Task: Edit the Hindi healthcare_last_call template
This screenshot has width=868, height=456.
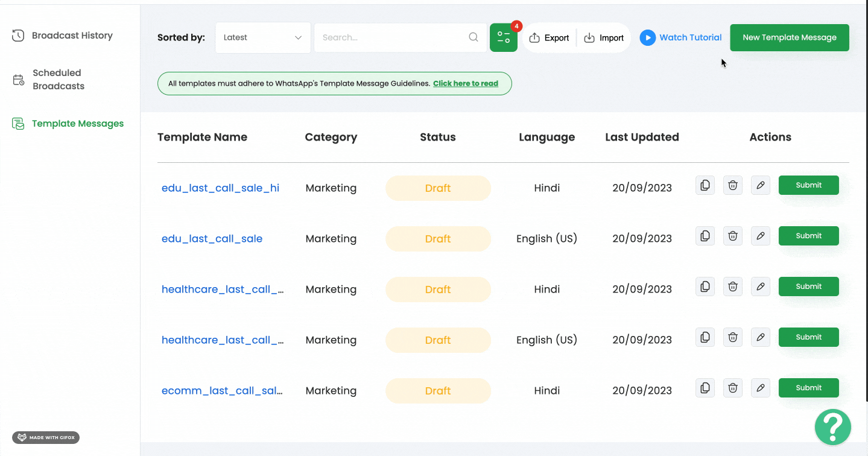Action: tap(761, 287)
